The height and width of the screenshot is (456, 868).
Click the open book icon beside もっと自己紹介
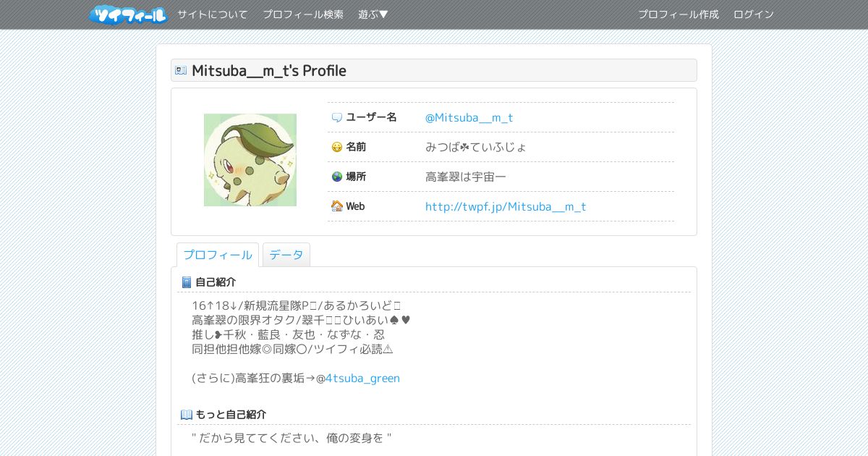(x=187, y=415)
